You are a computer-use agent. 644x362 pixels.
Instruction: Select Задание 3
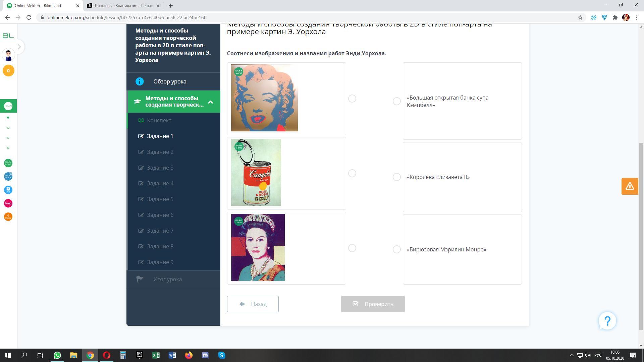point(160,168)
